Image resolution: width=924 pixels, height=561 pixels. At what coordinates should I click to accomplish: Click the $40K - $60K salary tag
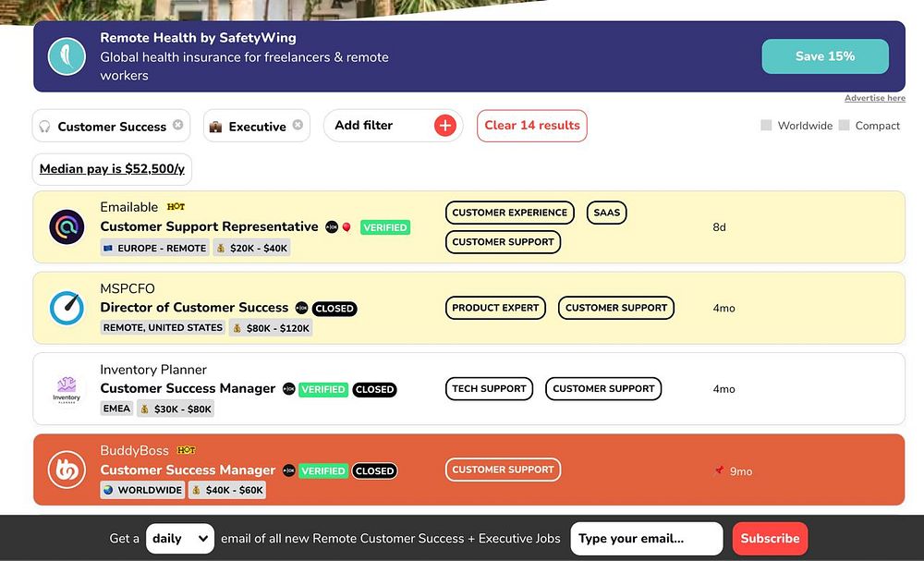tap(227, 490)
